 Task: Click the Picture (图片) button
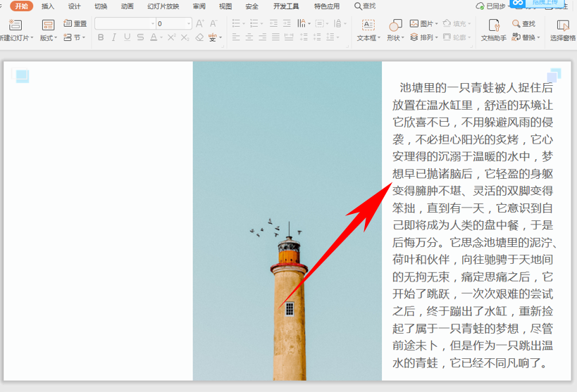[422, 23]
